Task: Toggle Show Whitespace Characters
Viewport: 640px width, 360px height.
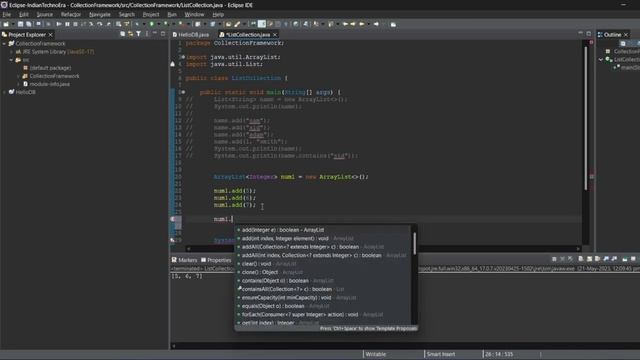Action: [x=286, y=24]
